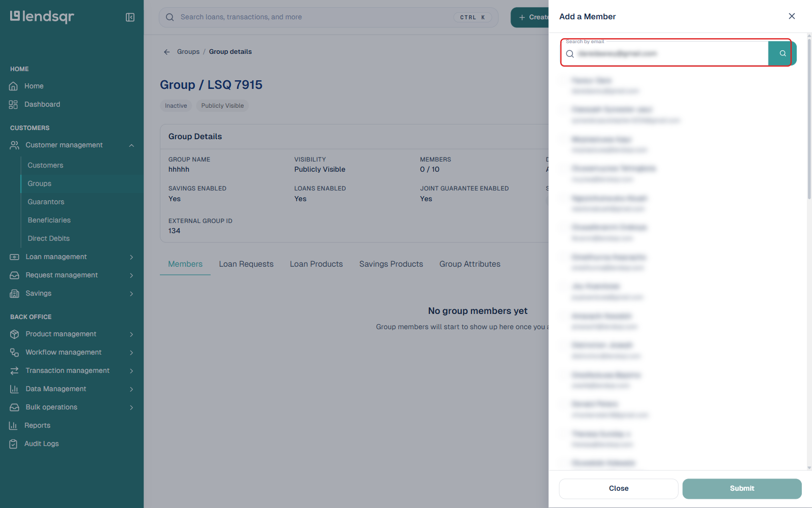This screenshot has height=508, width=812.
Task: Expand the Data Management section
Action: [x=131, y=389]
